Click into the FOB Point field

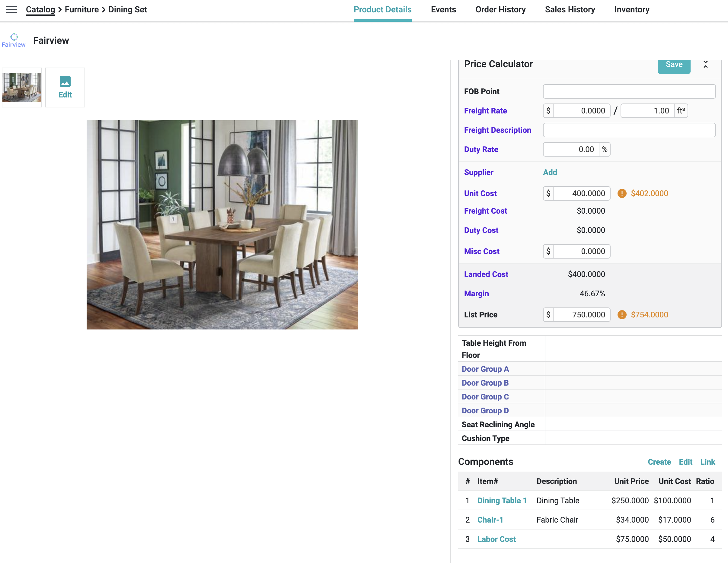[629, 91]
